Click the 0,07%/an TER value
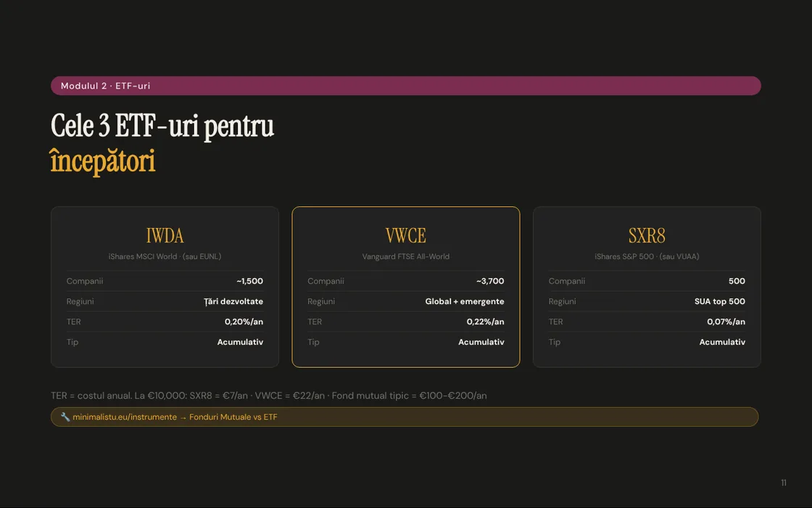This screenshot has height=508, width=812. pos(726,321)
